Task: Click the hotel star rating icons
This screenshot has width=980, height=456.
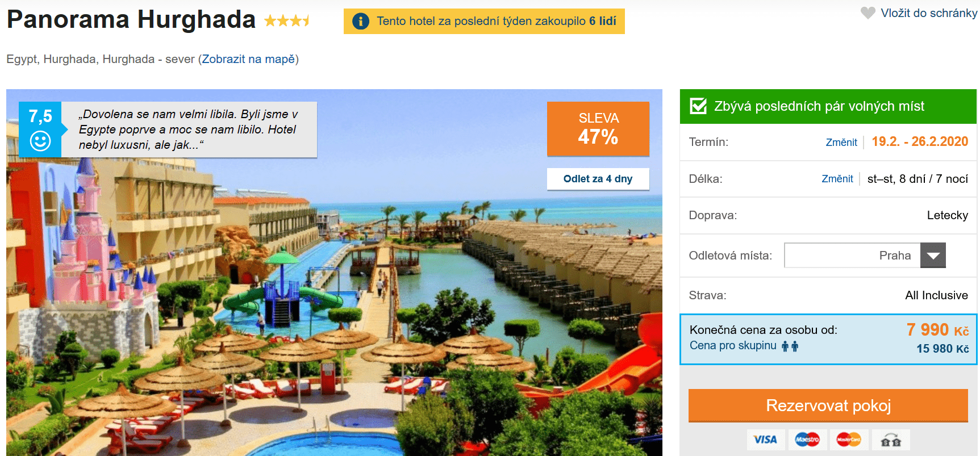Action: (287, 21)
